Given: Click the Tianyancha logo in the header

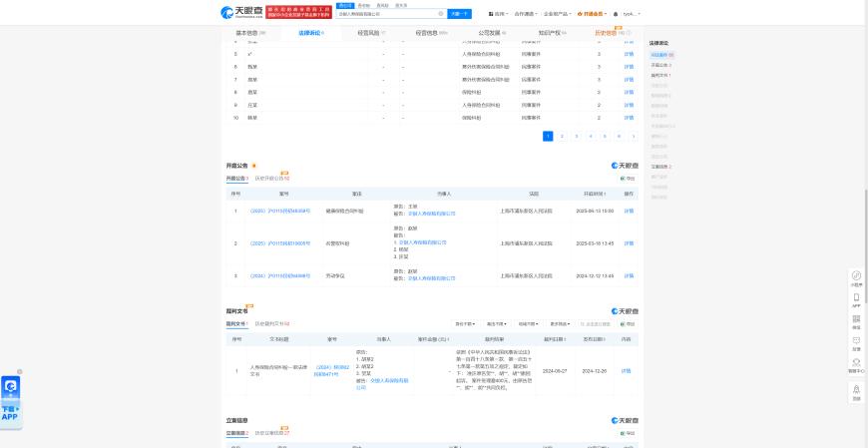Looking at the screenshot, I should pos(240,12).
